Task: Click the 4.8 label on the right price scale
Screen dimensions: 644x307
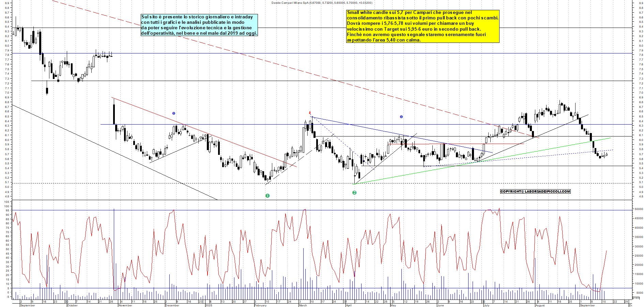Action: 641,196
